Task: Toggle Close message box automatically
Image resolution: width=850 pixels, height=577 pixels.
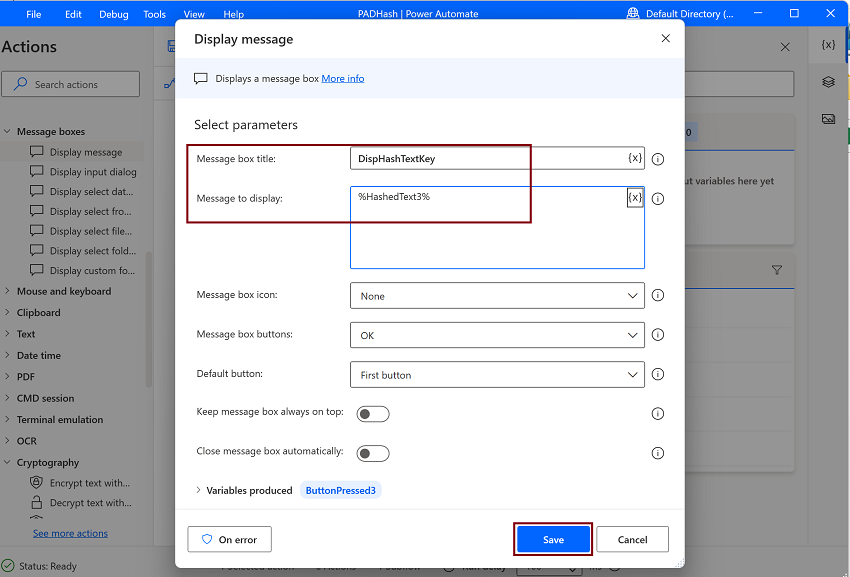Action: point(373,453)
